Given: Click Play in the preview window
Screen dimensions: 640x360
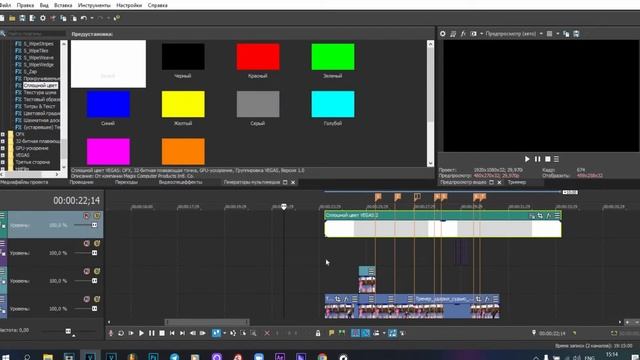Looking at the screenshot, I should click(x=527, y=159).
